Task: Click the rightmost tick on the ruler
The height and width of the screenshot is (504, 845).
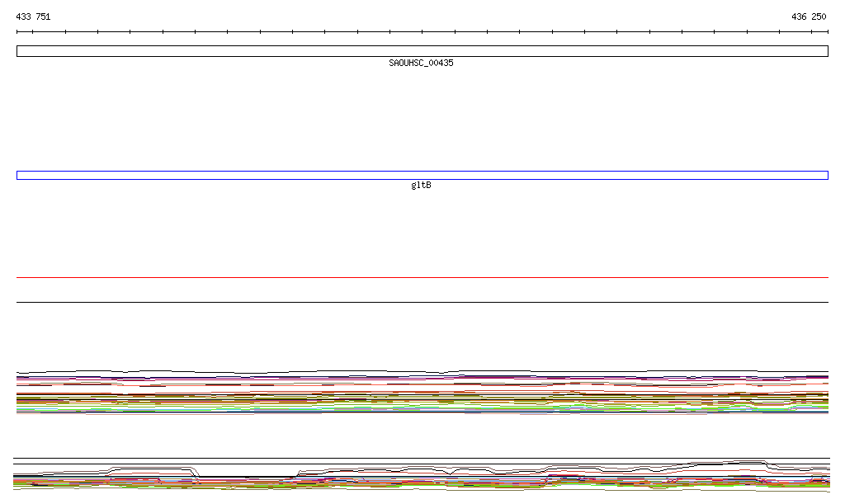Action: pos(827,32)
